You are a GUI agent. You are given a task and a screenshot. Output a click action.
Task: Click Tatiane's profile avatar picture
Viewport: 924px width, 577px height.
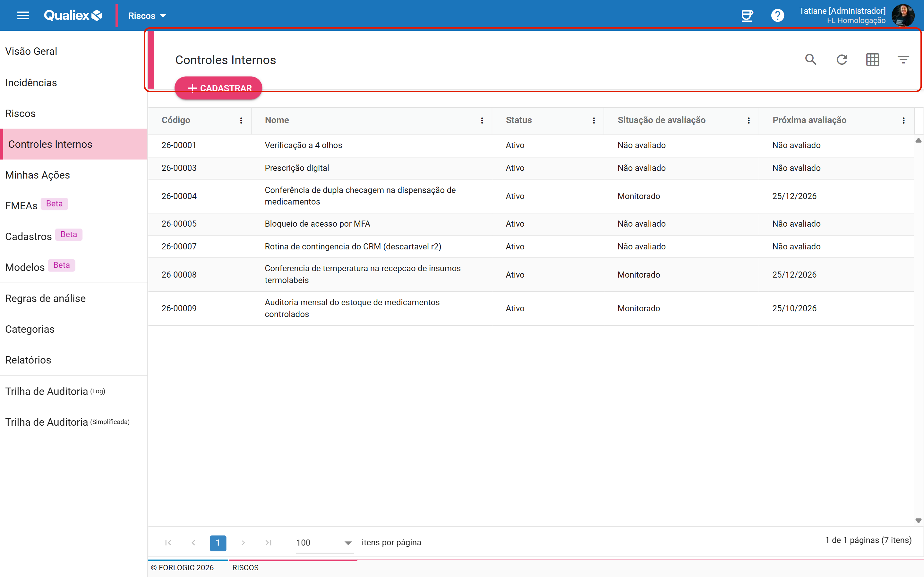click(903, 16)
